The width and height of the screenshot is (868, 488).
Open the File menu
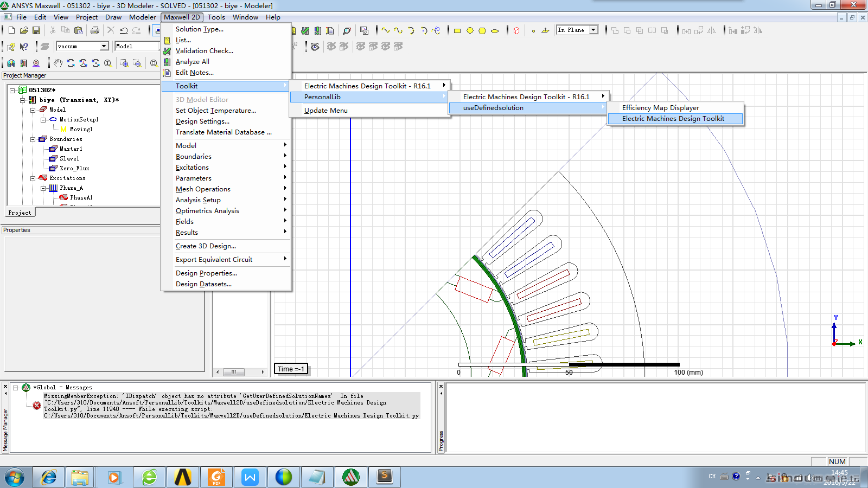point(22,17)
